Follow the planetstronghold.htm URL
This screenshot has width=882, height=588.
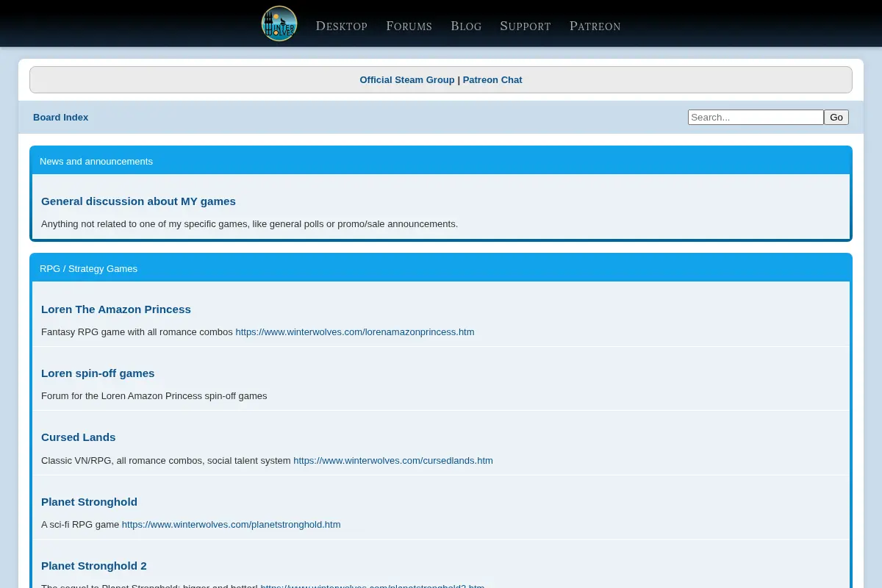click(x=232, y=525)
